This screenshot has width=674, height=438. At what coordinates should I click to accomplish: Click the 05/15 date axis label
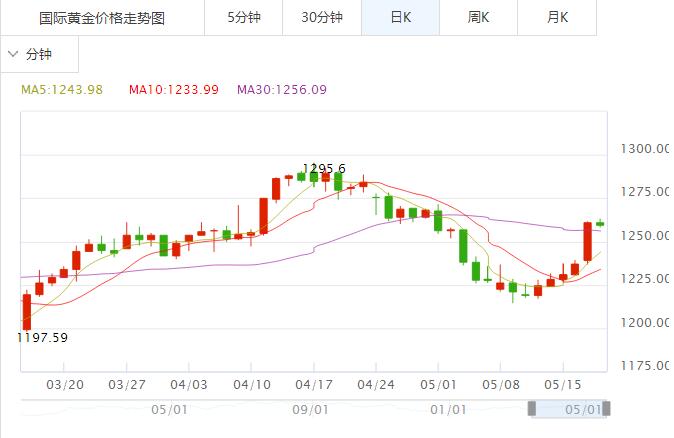point(563,384)
